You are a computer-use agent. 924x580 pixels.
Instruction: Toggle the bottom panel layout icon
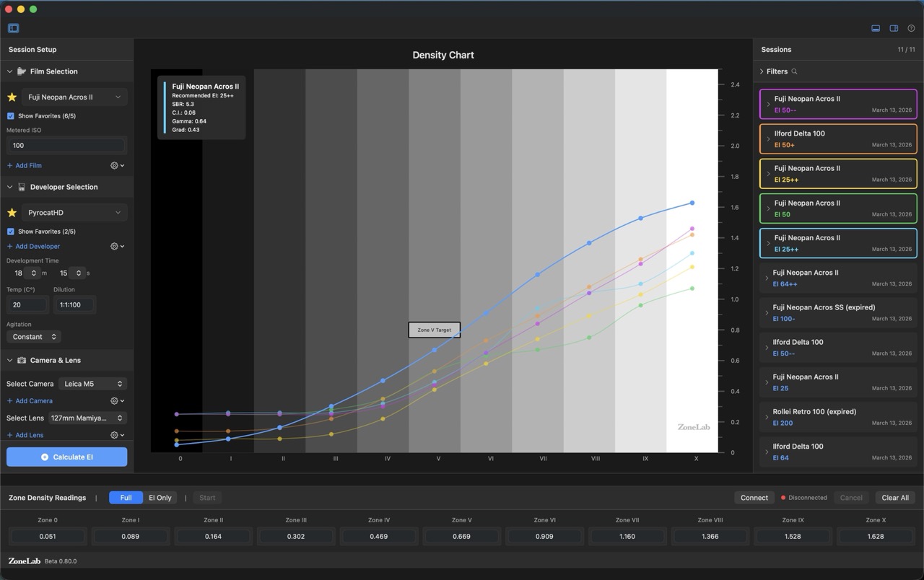(x=876, y=28)
